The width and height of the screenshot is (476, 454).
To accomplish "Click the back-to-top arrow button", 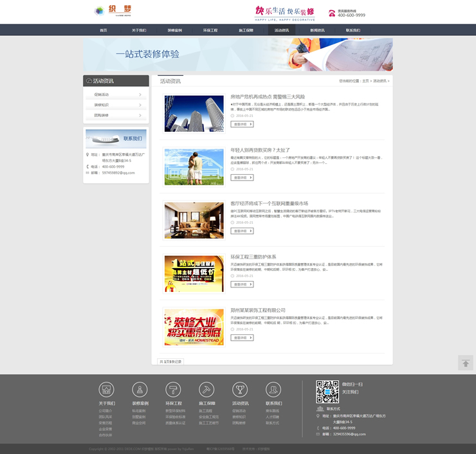I will 465,363.
